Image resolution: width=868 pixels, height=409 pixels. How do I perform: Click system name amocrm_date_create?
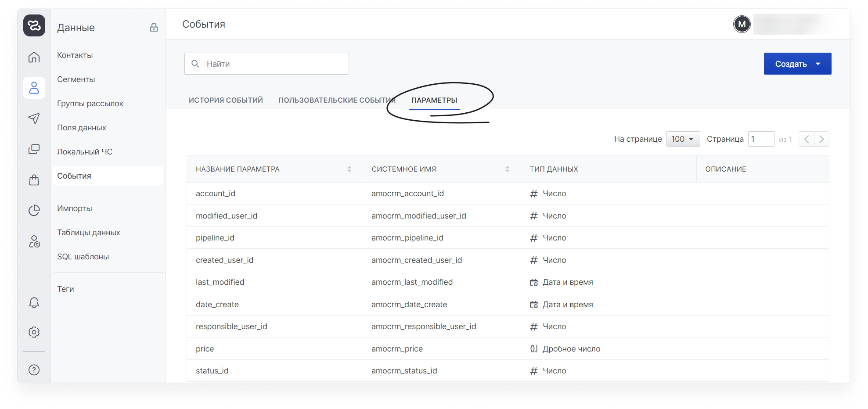(x=409, y=305)
